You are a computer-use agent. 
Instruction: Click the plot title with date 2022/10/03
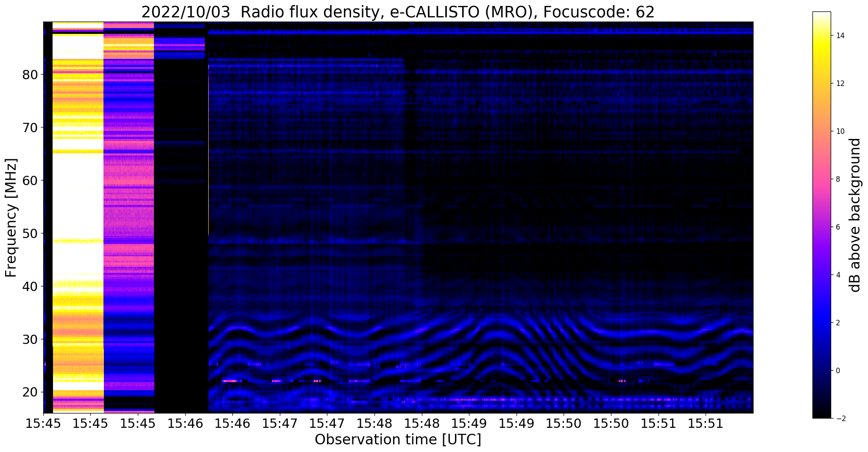[x=398, y=12]
